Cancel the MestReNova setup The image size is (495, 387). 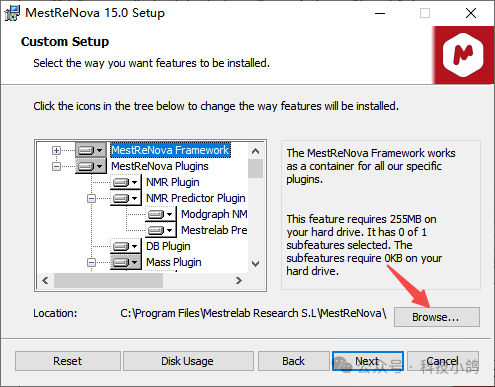point(443,361)
